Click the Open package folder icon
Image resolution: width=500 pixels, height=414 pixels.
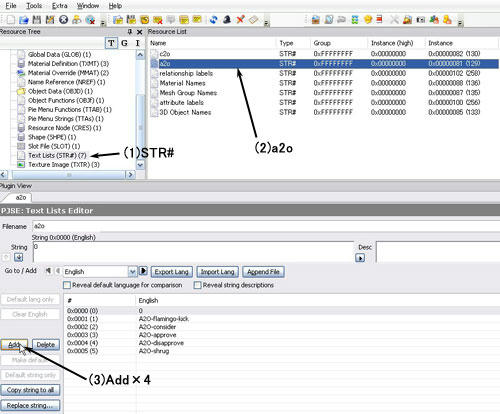pos(24,20)
